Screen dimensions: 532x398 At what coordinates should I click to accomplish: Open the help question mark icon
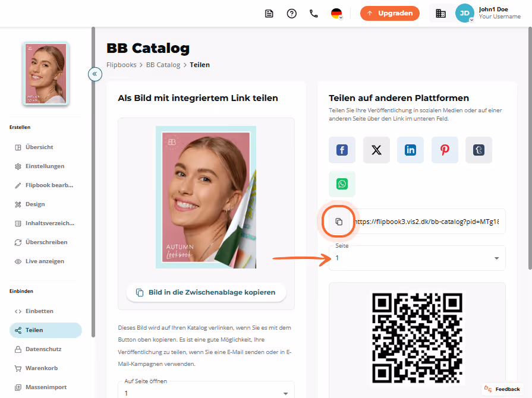click(291, 14)
